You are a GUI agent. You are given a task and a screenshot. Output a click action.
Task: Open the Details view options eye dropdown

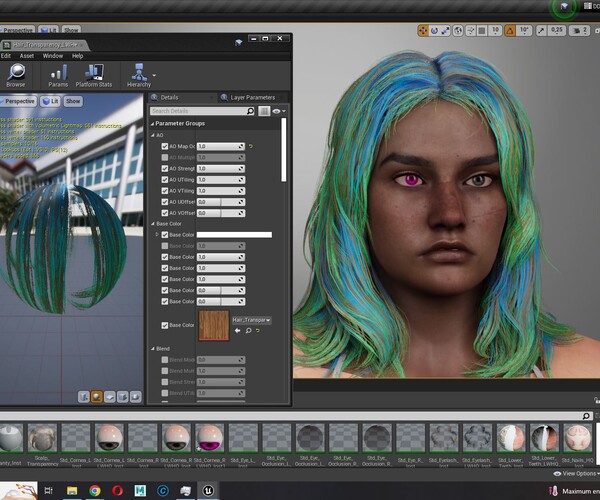279,111
